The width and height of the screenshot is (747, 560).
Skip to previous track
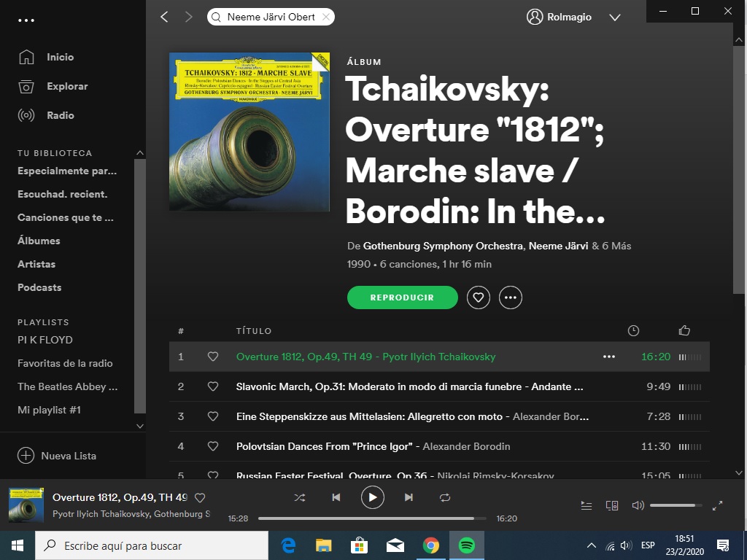pyautogui.click(x=336, y=497)
